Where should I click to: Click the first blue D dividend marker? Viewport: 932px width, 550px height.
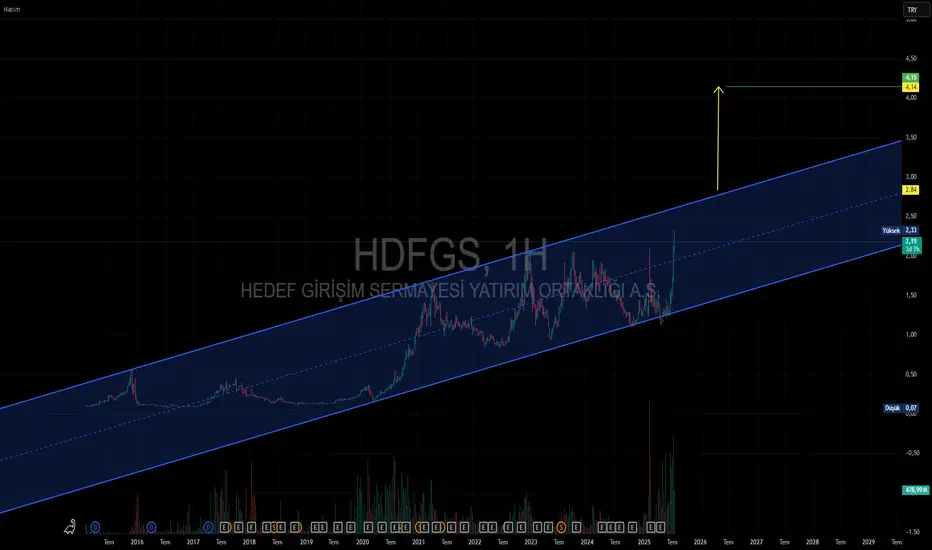click(95, 527)
